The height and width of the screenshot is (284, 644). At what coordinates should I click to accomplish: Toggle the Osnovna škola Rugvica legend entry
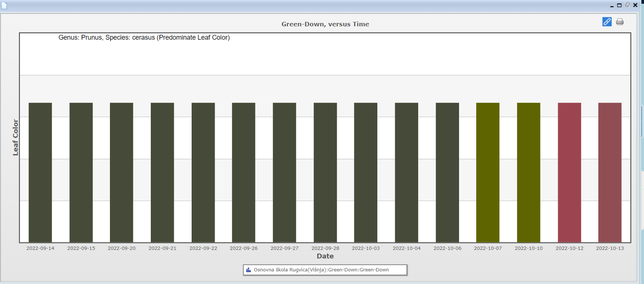[x=321, y=270]
